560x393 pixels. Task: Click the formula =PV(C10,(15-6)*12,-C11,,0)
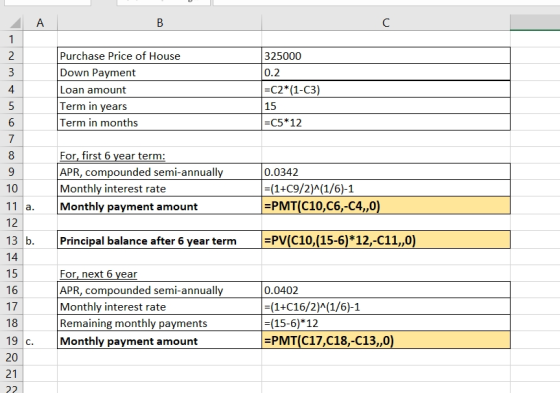(386, 240)
